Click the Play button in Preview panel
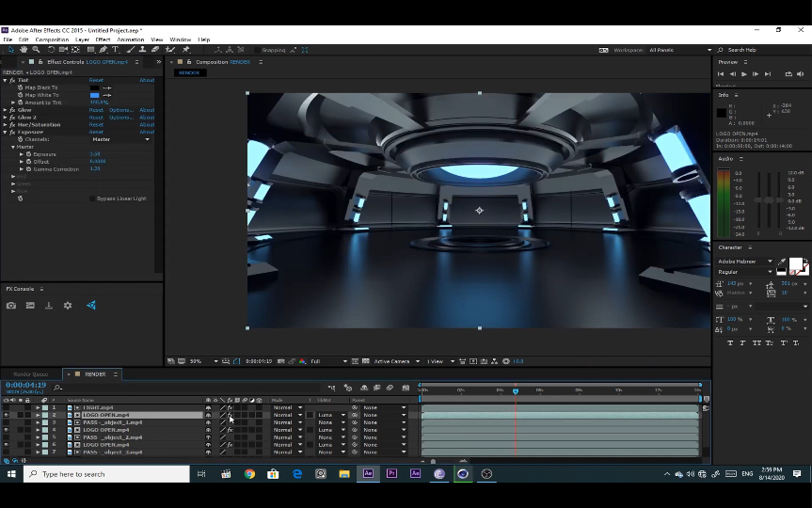The height and width of the screenshot is (508, 812). pos(744,73)
